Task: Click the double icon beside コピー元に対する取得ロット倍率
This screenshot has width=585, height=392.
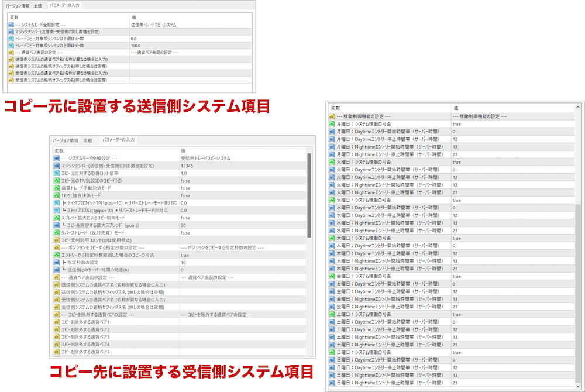Action: click(x=56, y=174)
